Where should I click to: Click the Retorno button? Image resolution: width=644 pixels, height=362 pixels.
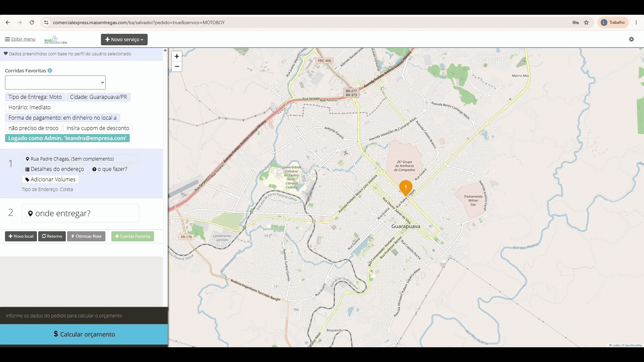(x=52, y=236)
